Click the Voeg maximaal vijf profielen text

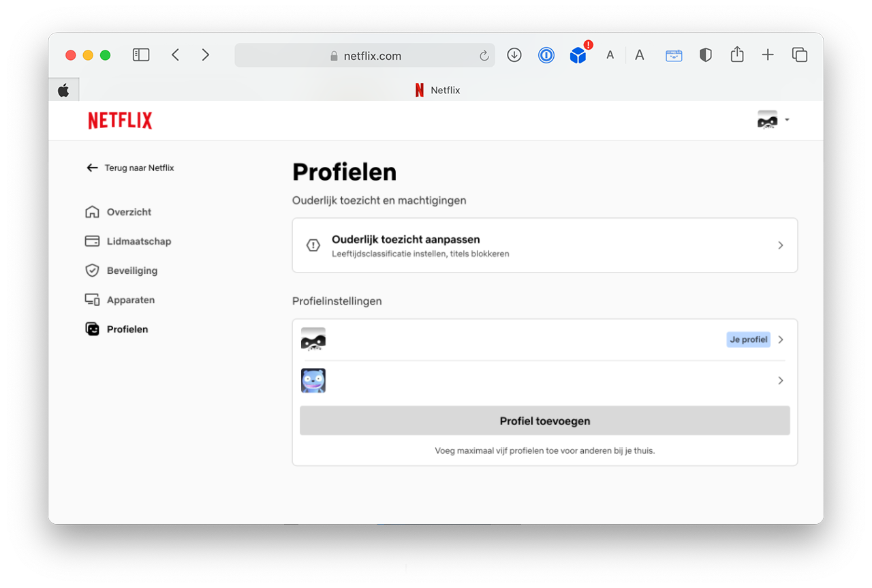coord(545,450)
